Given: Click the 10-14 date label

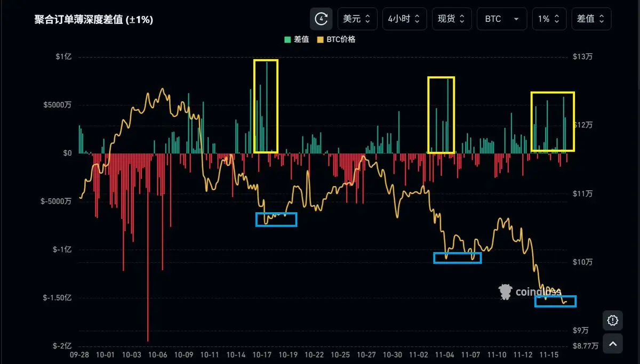Looking at the screenshot, I should (236, 354).
